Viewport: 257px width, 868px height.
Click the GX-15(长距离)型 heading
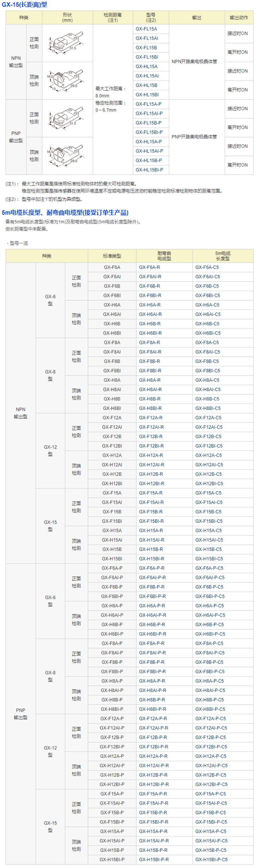tap(24, 4)
